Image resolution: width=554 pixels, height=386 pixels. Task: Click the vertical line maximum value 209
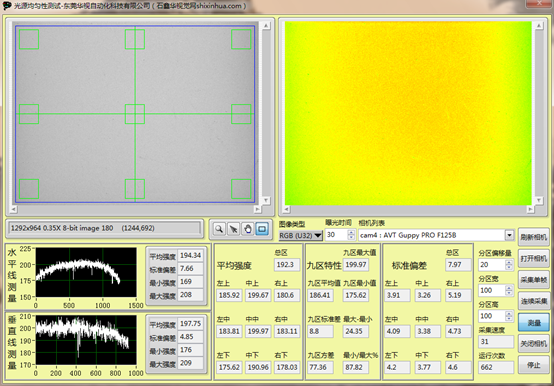tap(190, 363)
